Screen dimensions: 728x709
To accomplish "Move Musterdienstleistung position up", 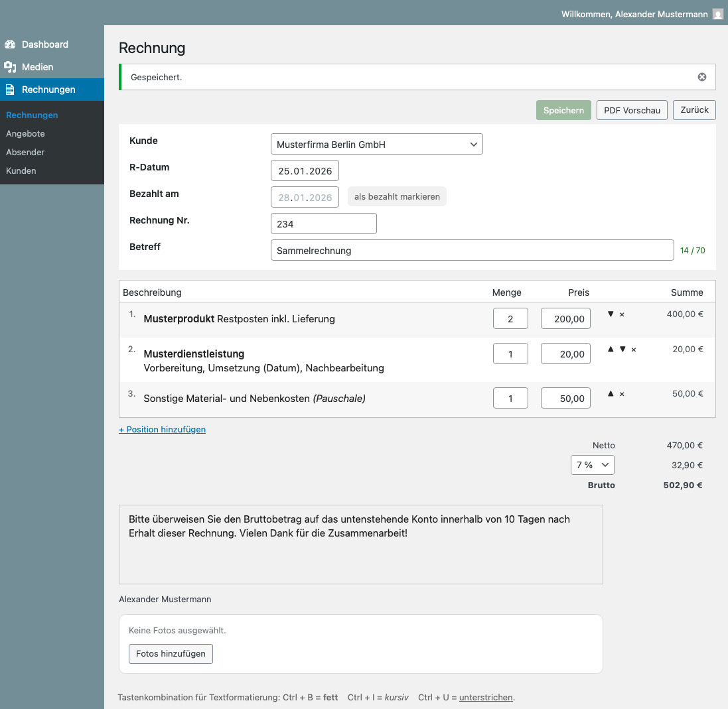I will (611, 350).
